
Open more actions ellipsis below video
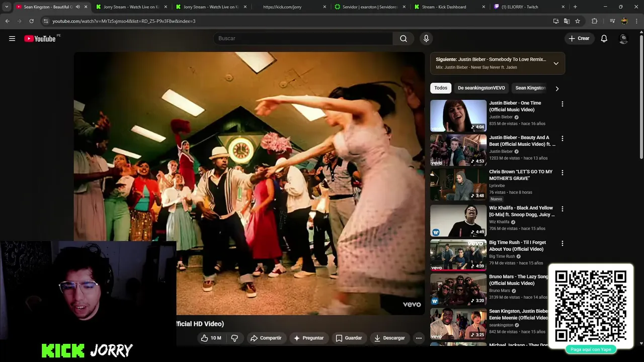pyautogui.click(x=419, y=338)
